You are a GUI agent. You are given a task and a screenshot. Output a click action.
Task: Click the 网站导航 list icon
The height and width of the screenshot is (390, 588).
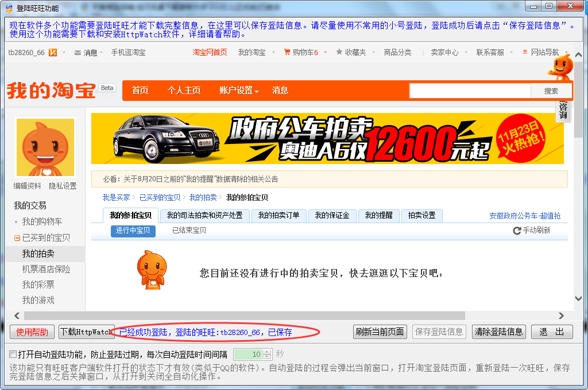click(x=525, y=53)
